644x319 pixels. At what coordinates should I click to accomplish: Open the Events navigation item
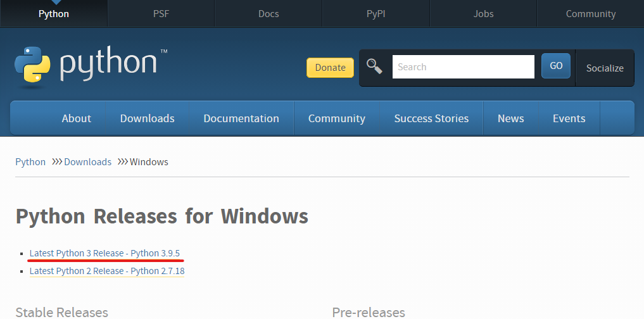569,118
